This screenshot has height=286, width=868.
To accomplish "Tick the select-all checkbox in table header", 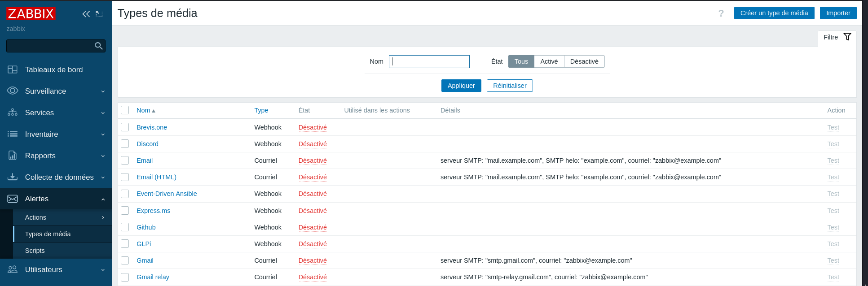I will 125,110.
